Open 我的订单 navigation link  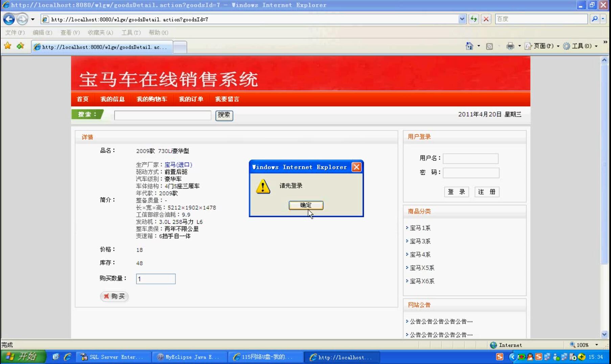click(191, 99)
